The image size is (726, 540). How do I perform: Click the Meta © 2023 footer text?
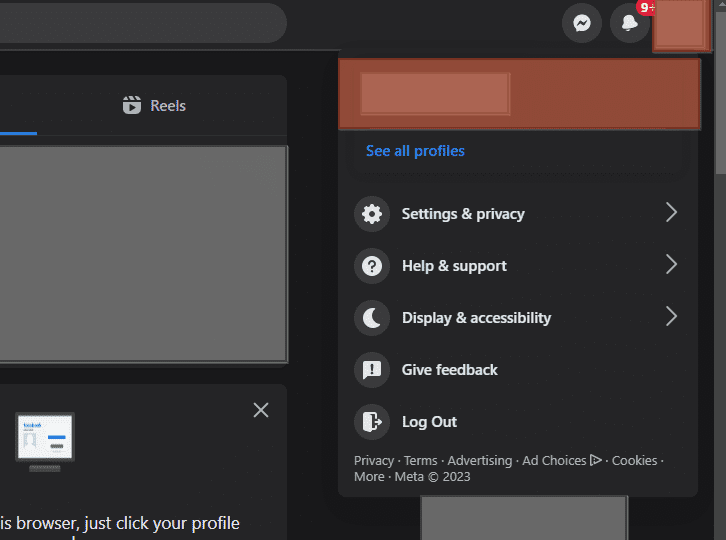click(432, 477)
